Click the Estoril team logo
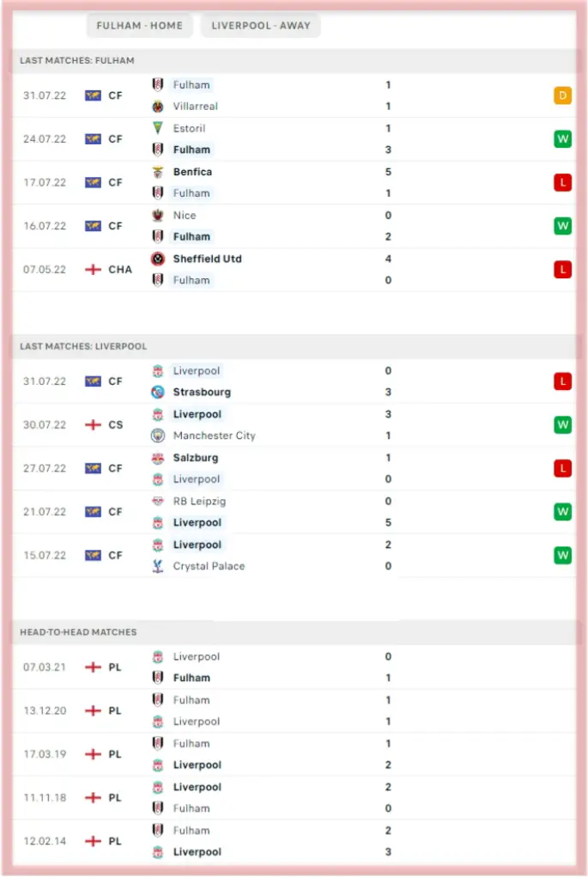 point(158,128)
